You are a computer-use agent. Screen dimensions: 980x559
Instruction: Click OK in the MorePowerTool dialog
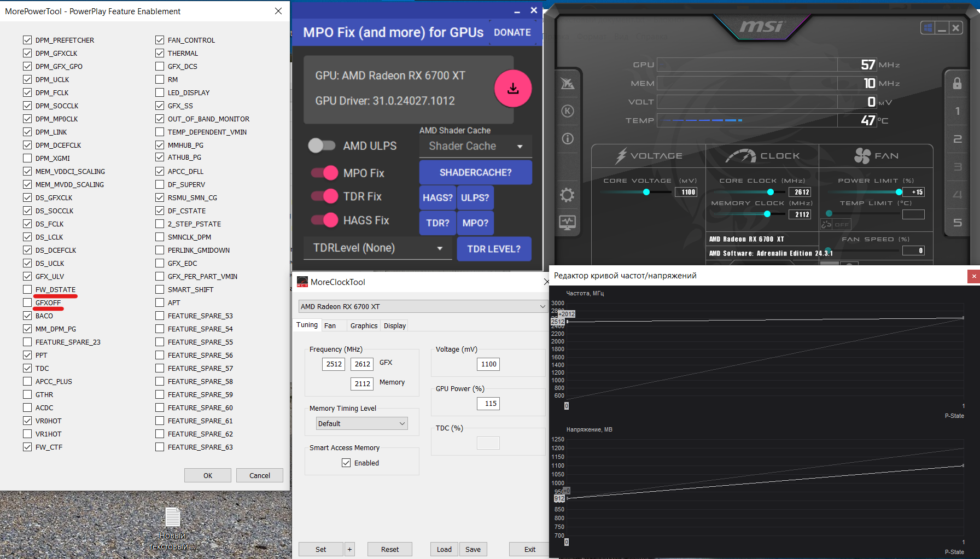tap(208, 475)
